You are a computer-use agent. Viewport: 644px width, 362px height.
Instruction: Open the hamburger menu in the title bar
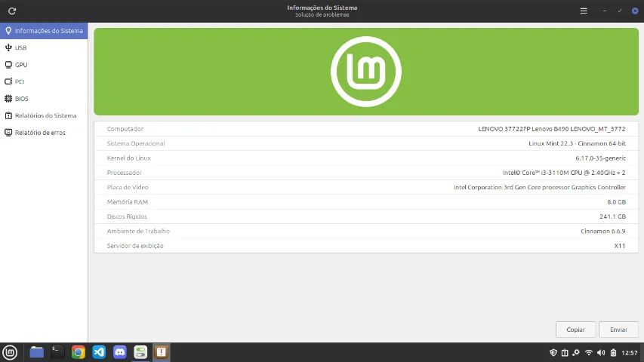[584, 11]
